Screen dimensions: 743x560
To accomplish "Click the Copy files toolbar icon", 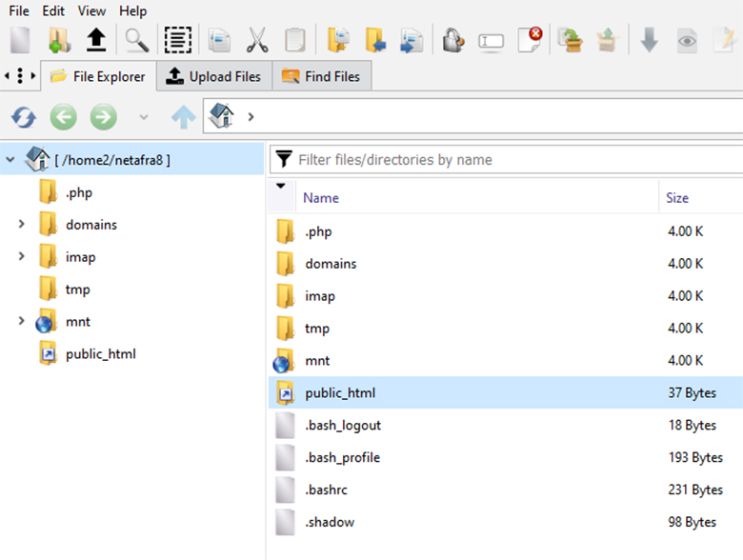I will tap(219, 40).
